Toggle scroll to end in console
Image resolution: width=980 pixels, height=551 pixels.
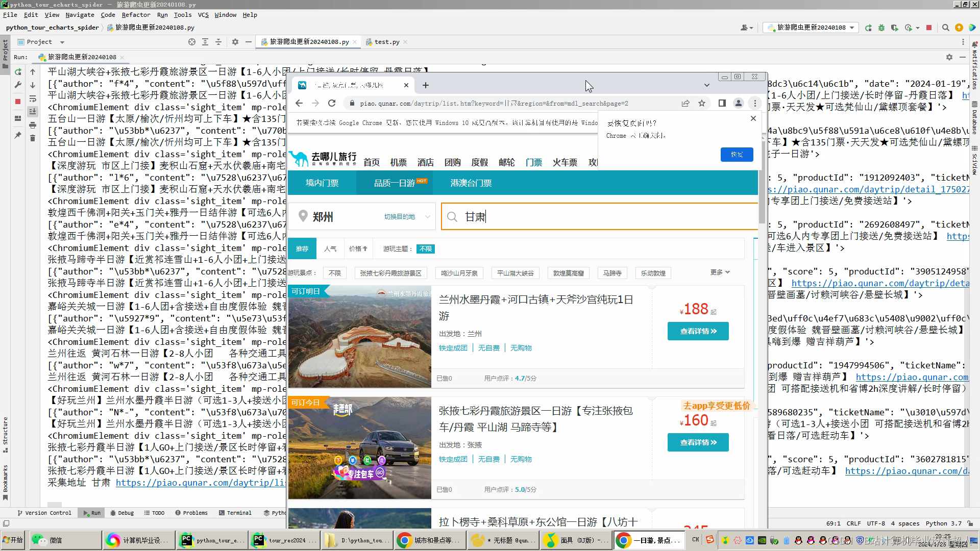33,111
